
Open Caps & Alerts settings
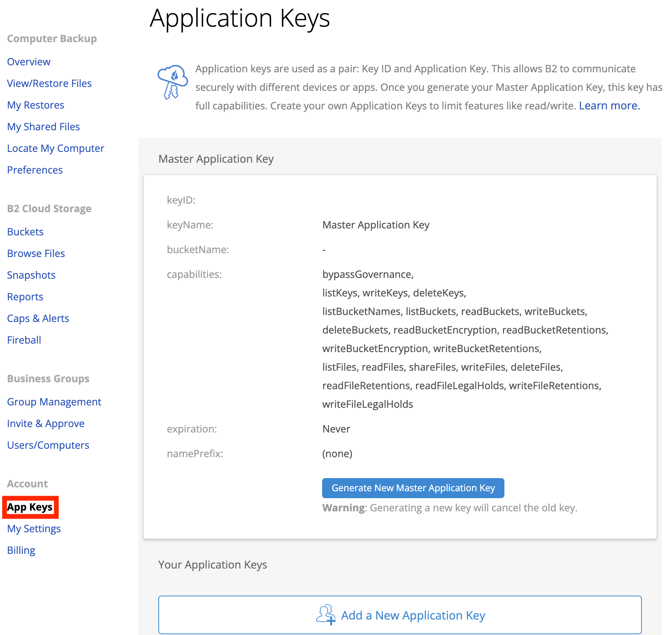(x=38, y=318)
